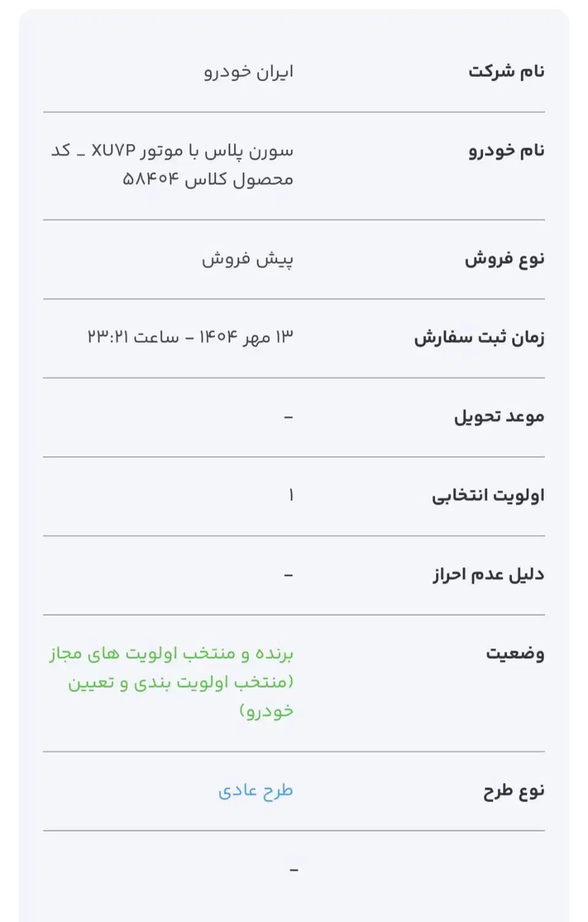Click the priority value ۱
Image resolution: width=588 pixels, height=922 pixels.
(x=291, y=495)
